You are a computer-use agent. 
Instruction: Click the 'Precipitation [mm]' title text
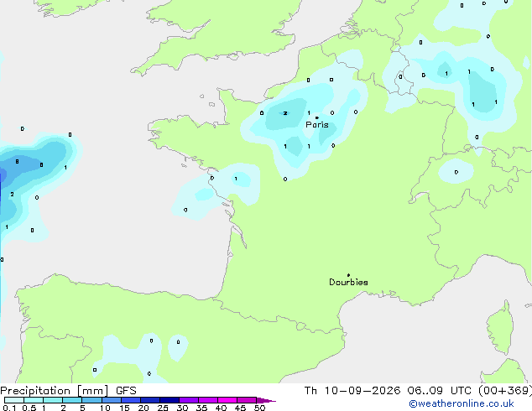click(x=55, y=391)
